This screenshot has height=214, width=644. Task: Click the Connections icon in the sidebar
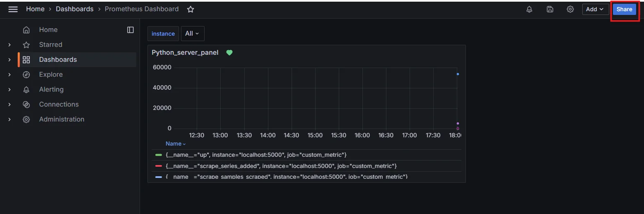point(26,105)
